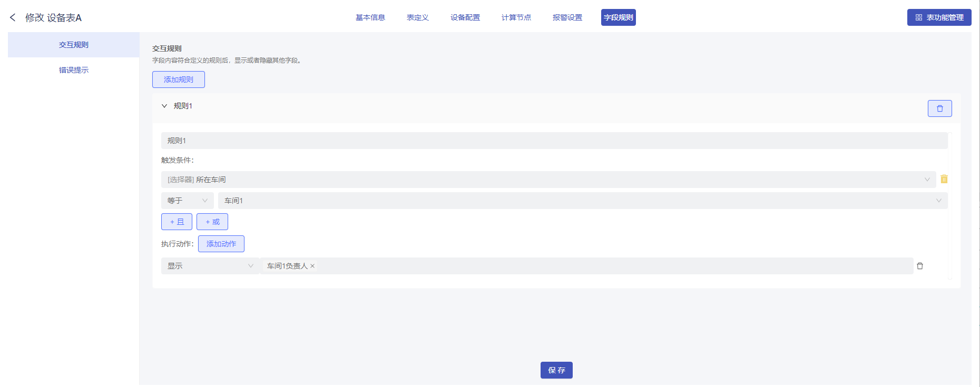
Task: Collapse the 规则1 section chevron
Action: (x=164, y=106)
